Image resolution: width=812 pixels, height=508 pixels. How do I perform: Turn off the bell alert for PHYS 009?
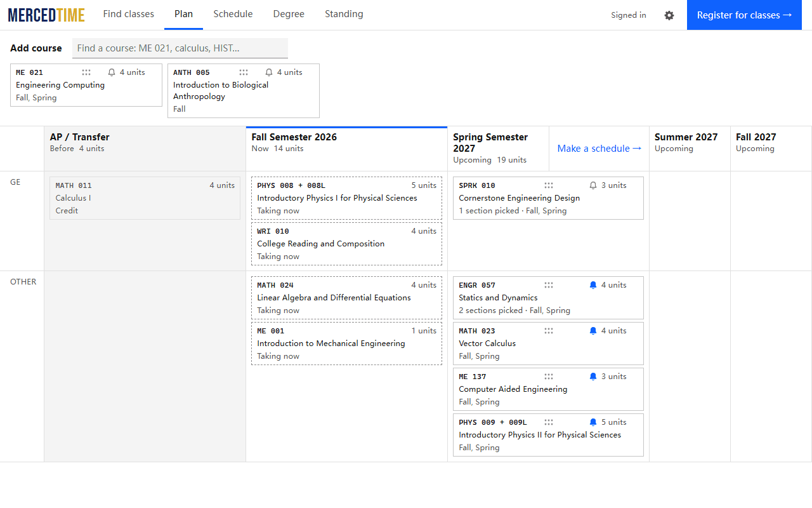(x=593, y=422)
